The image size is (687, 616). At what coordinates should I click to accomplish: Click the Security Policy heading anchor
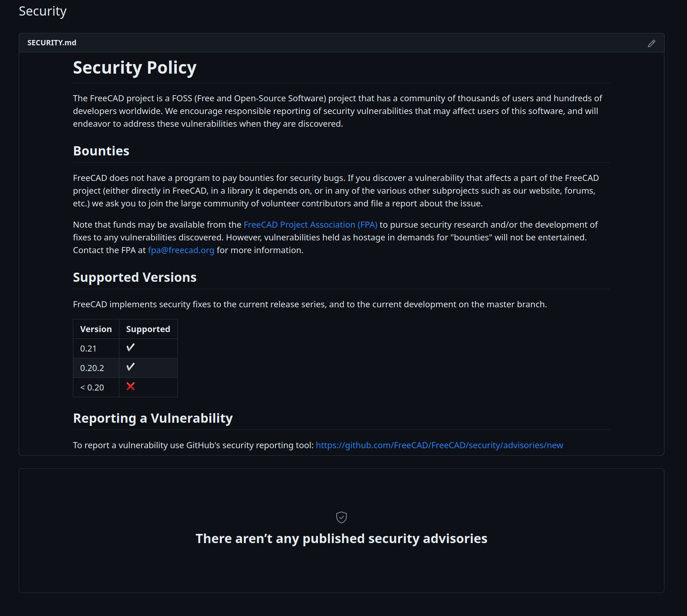[x=134, y=67]
